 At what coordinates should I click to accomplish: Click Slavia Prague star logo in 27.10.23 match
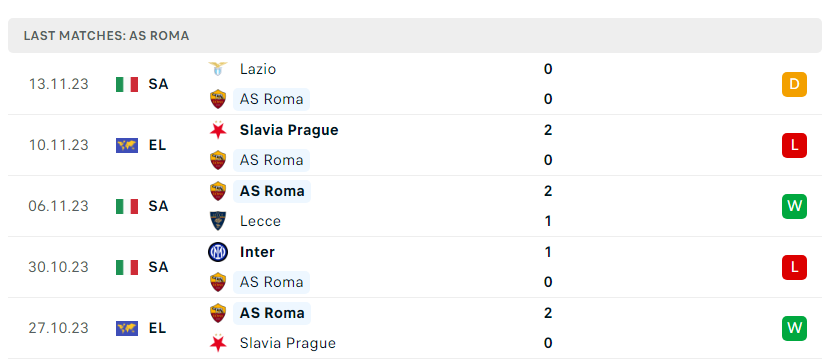coord(218,343)
